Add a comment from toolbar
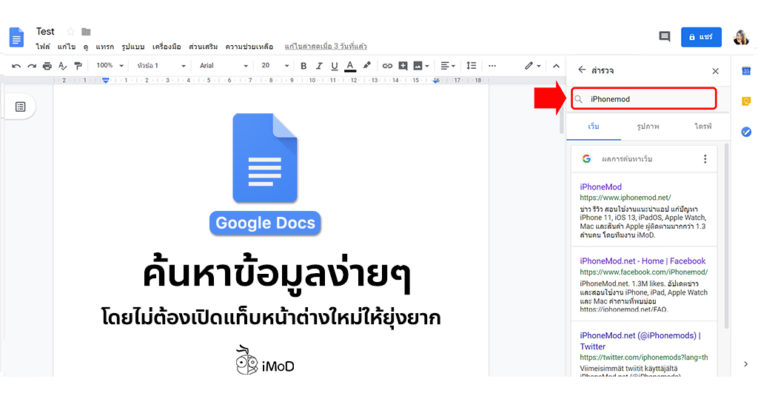The height and width of the screenshot is (396, 758). (403, 66)
